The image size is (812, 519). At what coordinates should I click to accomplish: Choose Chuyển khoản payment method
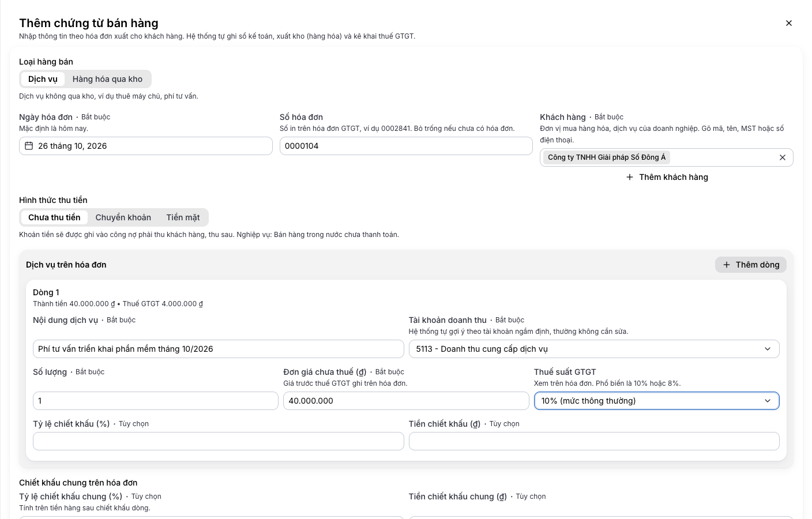(123, 217)
